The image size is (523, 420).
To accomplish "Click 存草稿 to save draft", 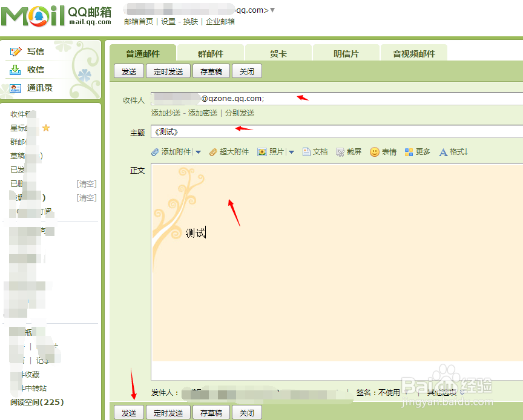I will click(x=211, y=71).
